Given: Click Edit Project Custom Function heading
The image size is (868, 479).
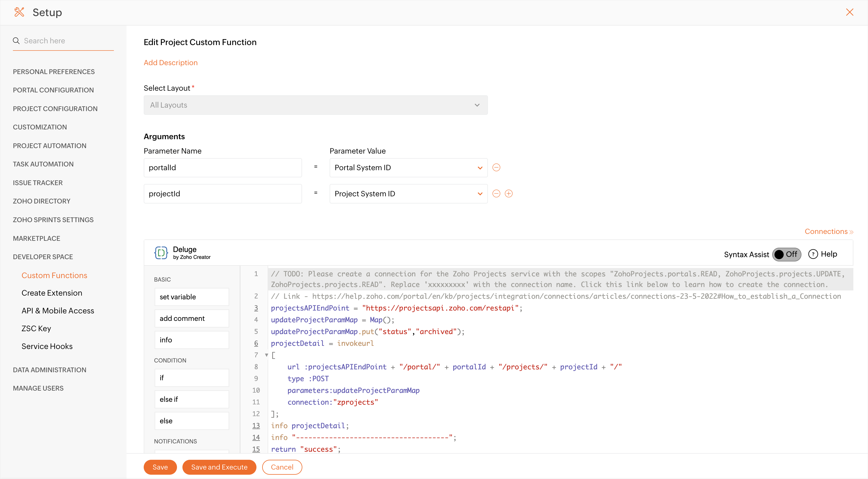Looking at the screenshot, I should pos(200,42).
